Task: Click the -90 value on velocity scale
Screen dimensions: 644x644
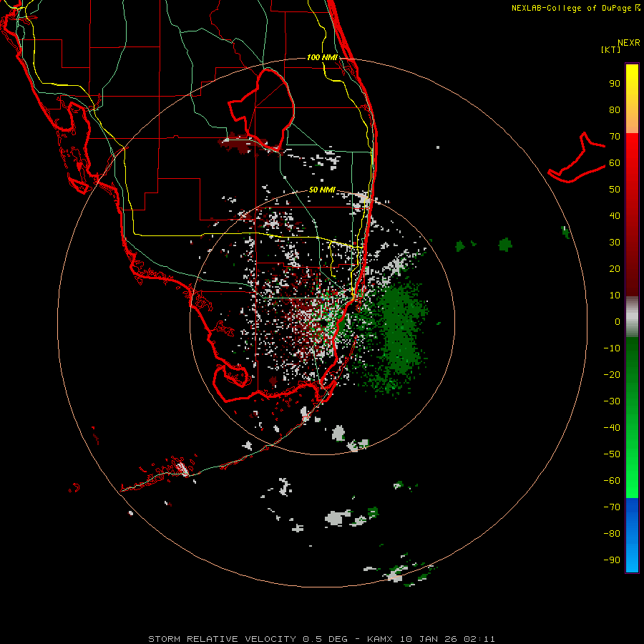Action: pyautogui.click(x=612, y=560)
